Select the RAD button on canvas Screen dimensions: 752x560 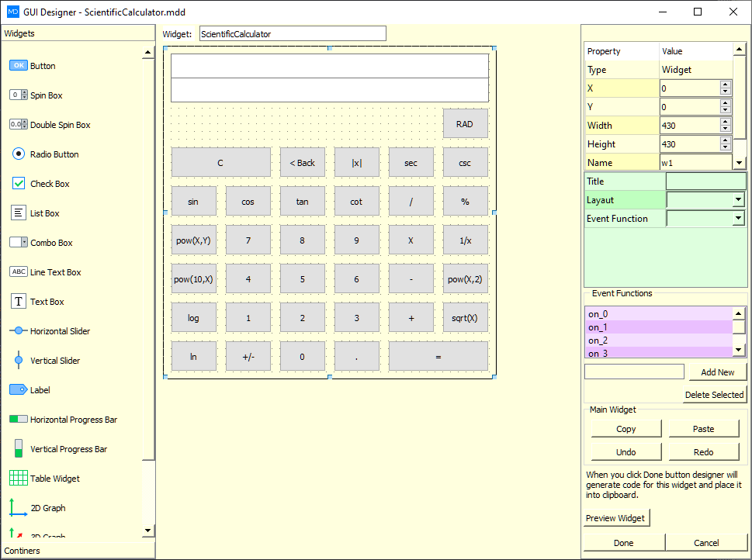[465, 123]
